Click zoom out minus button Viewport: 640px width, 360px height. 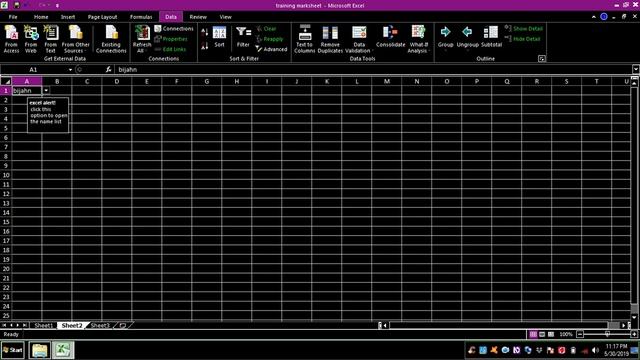pos(580,334)
